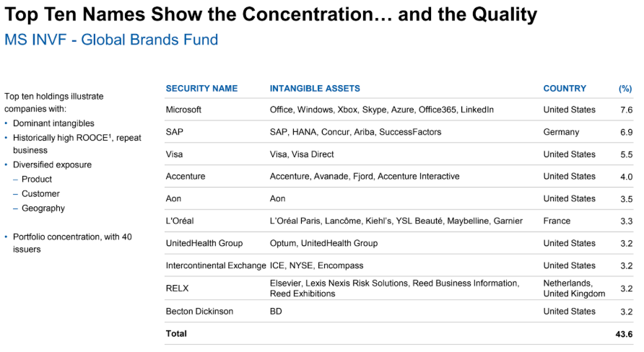
Task: Select the Accenture security name
Action: click(x=186, y=177)
